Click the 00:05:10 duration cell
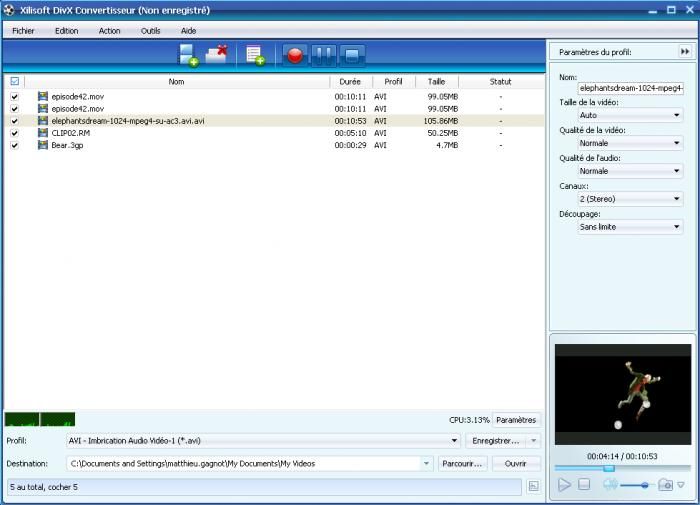The image size is (700, 505). (x=350, y=133)
